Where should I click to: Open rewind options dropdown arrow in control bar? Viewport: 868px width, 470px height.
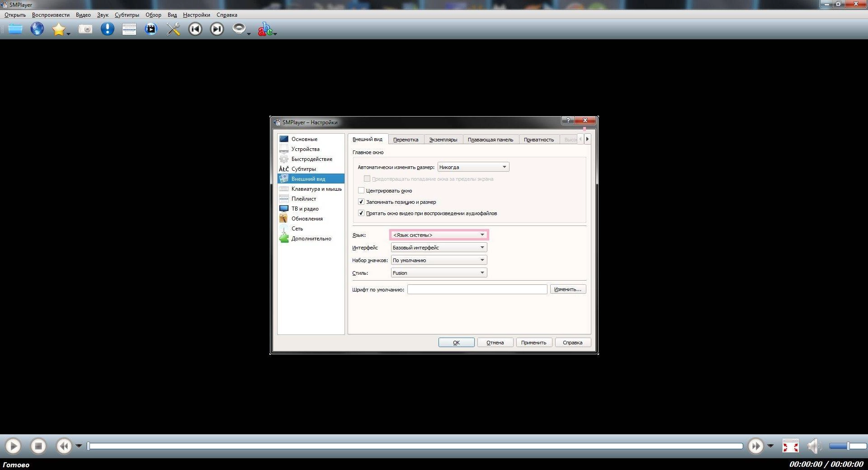[79, 446]
